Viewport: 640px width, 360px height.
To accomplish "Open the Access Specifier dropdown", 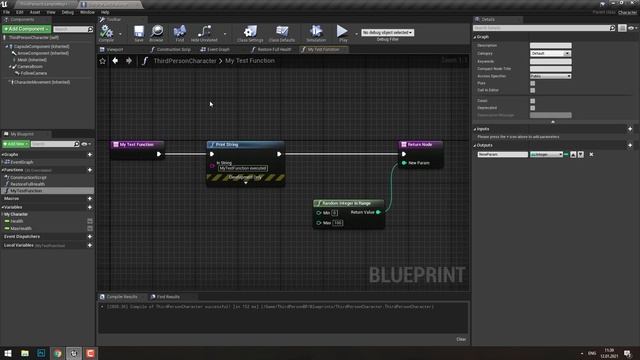I will point(550,76).
